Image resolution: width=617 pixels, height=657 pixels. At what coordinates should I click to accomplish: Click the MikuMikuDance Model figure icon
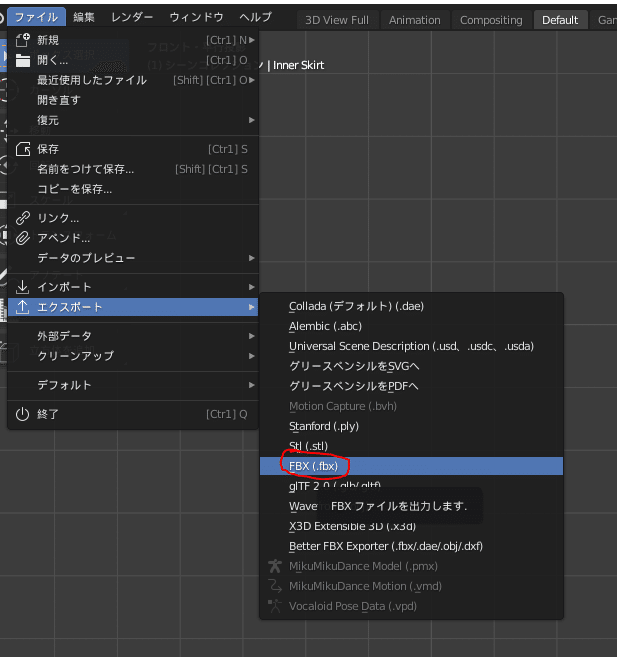pos(275,566)
